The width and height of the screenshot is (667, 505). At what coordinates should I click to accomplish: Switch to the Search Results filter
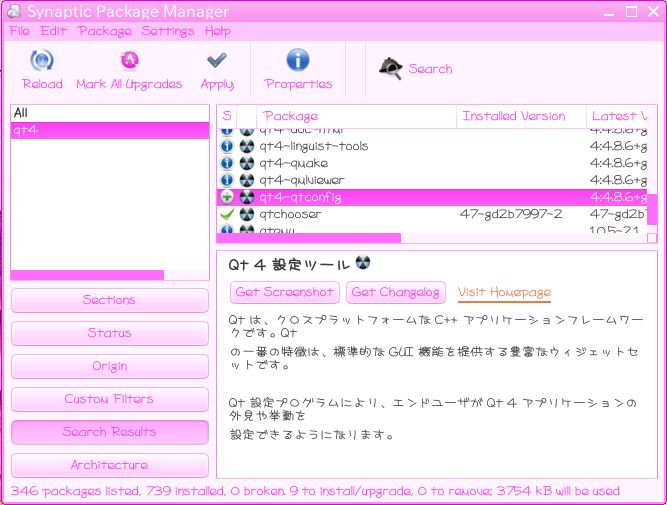[110, 432]
